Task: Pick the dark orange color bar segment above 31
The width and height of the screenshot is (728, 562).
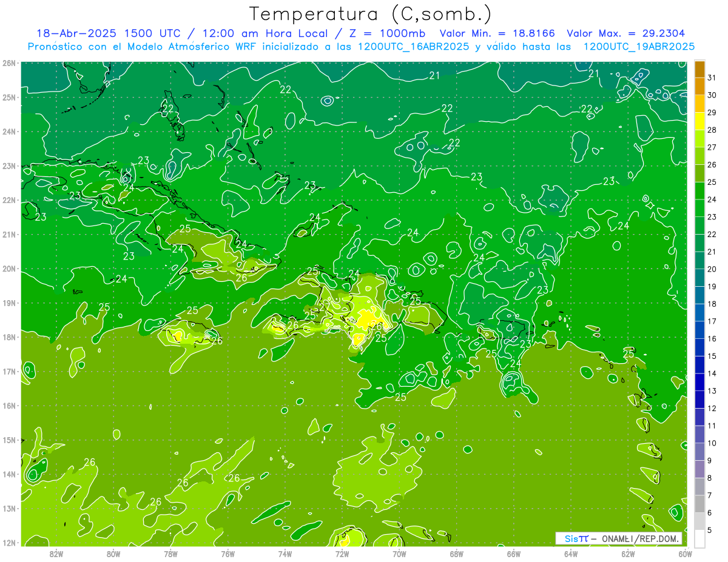Action: pos(699,69)
